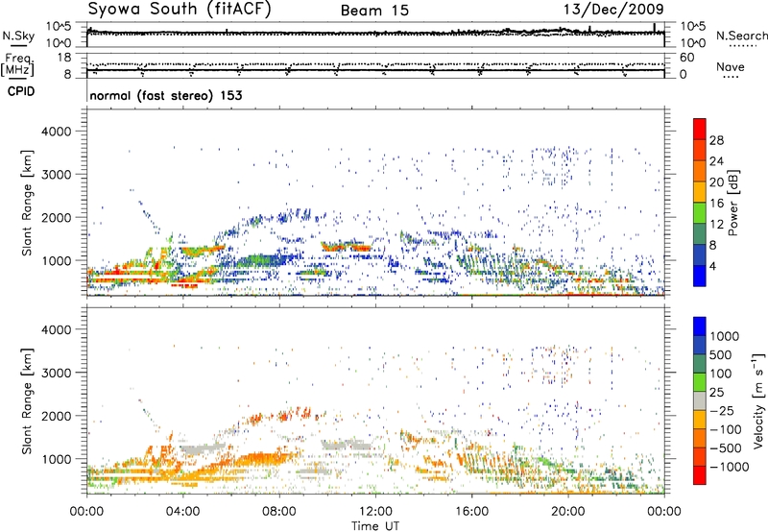Select the 'N.Sky' legend label

[18, 36]
